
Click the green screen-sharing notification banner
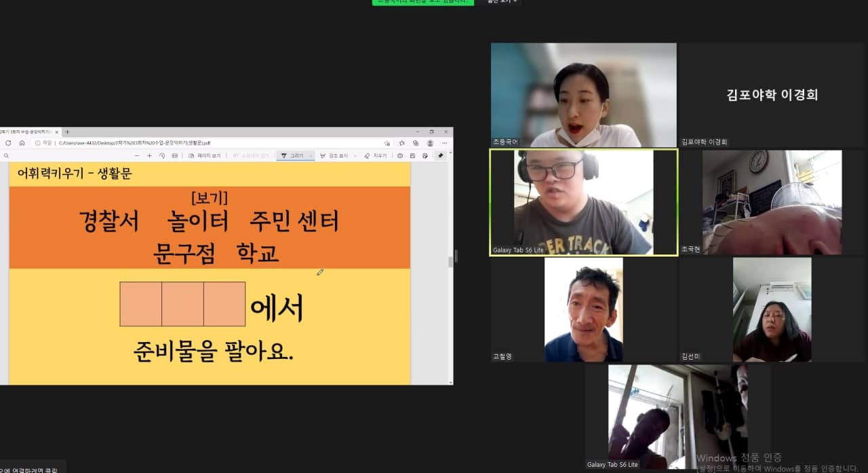pos(422,2)
